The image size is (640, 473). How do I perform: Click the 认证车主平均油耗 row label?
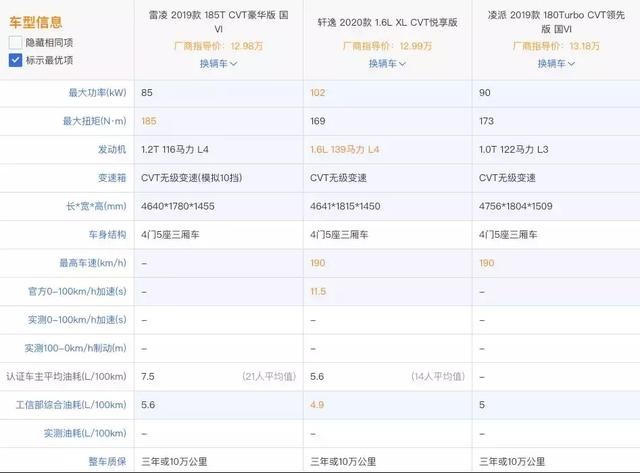click(66, 376)
